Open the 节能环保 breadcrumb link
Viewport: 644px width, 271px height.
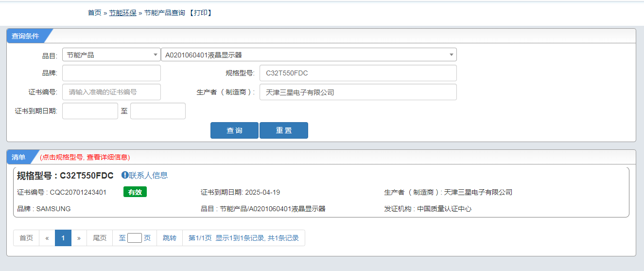point(122,13)
